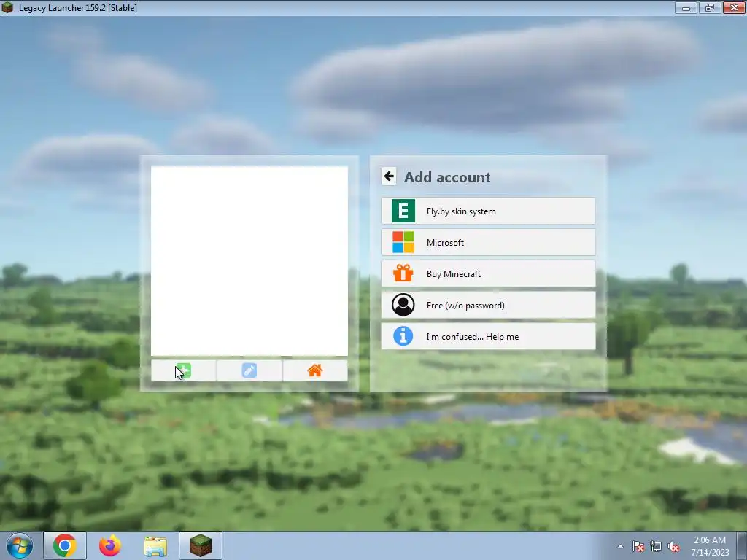The height and width of the screenshot is (560, 747).
Task: Close the Legacy Launcher window
Action: 734,7
